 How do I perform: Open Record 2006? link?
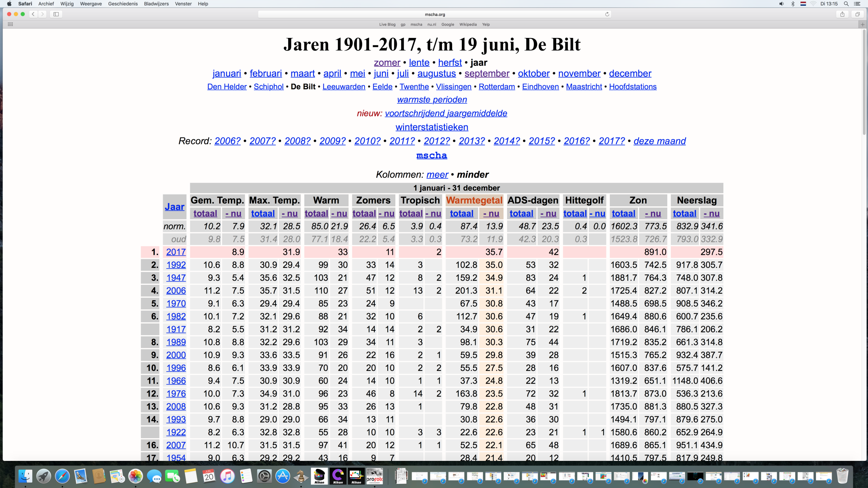coord(227,141)
